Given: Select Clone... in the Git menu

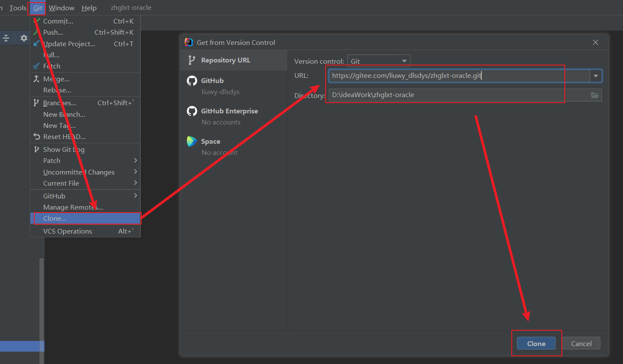Looking at the screenshot, I should [85, 218].
